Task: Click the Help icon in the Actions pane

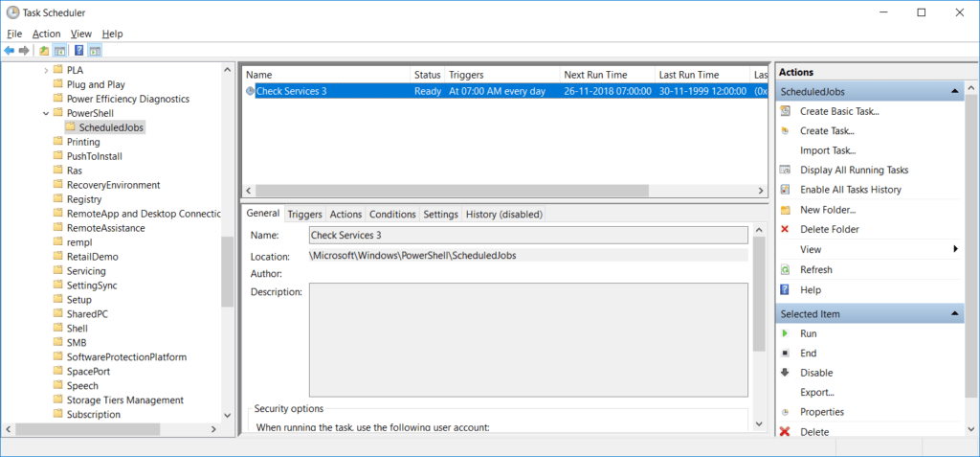Action: (x=786, y=290)
